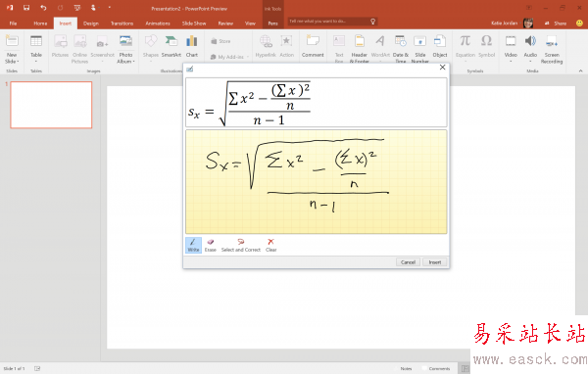The height and width of the screenshot is (374, 588).
Task: Open the Shapes gallery
Action: point(151,48)
